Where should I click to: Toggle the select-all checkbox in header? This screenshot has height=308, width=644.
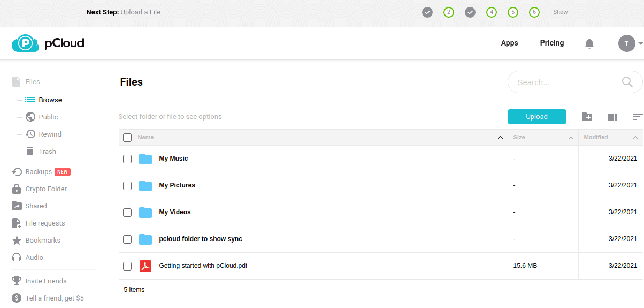click(x=127, y=138)
